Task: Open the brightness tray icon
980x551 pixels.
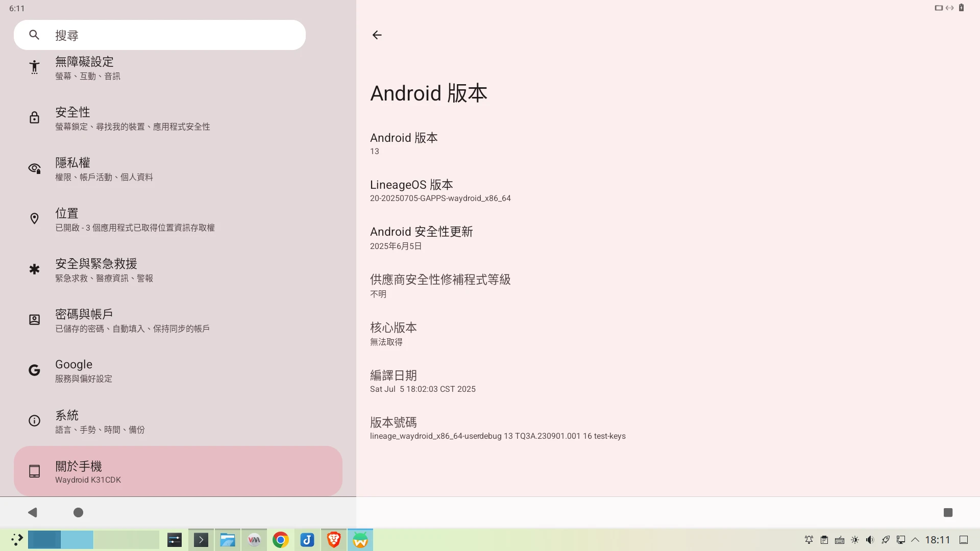Action: [855, 540]
